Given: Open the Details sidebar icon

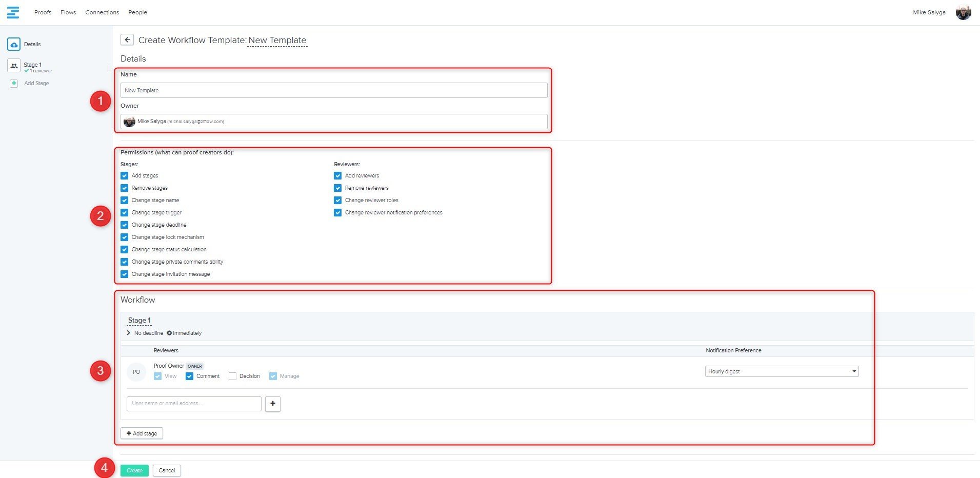Looking at the screenshot, I should (x=14, y=45).
